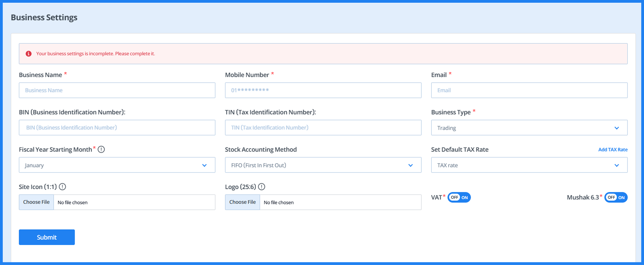The width and height of the screenshot is (644, 265).
Task: Open Stock Accounting Method dropdown
Action: tap(323, 165)
